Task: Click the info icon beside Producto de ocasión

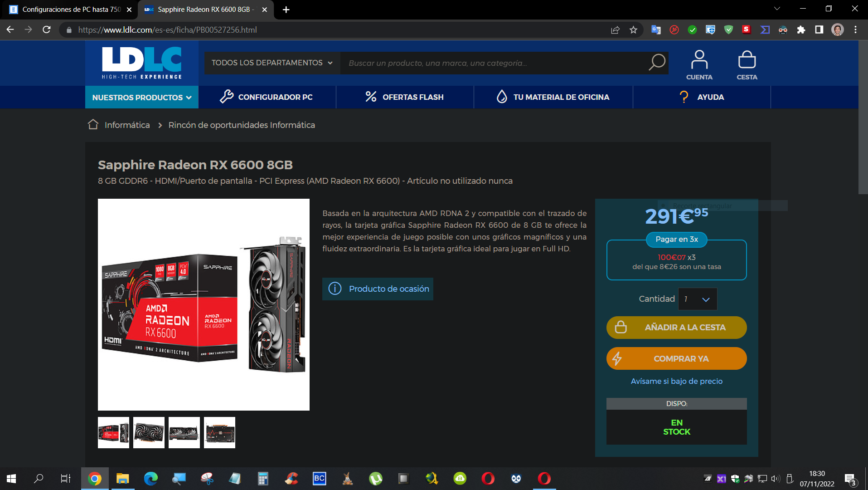Action: (335, 289)
